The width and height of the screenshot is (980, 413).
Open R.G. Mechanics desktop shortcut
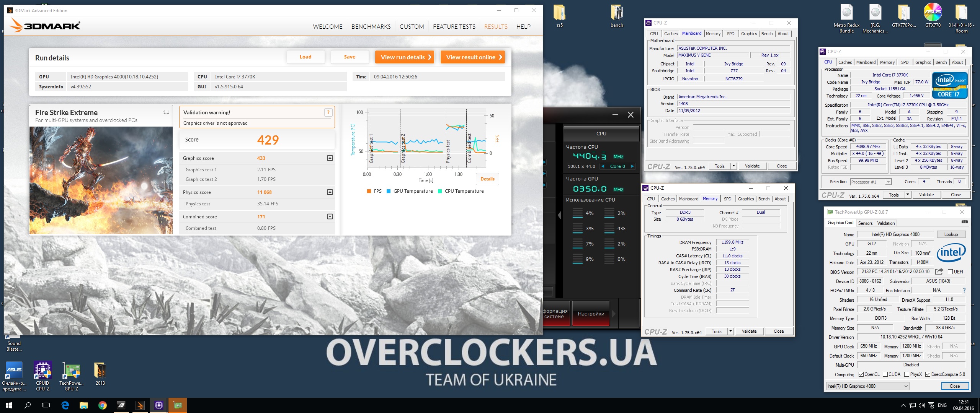tap(875, 18)
